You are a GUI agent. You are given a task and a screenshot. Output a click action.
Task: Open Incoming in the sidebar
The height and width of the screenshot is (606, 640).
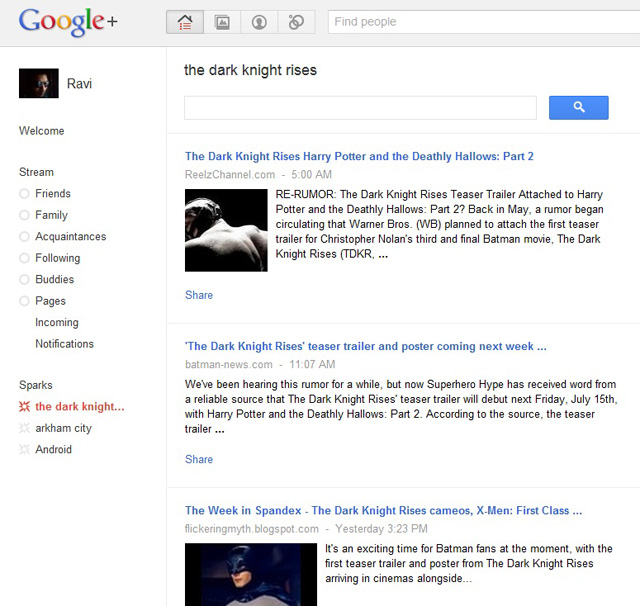pyautogui.click(x=56, y=323)
